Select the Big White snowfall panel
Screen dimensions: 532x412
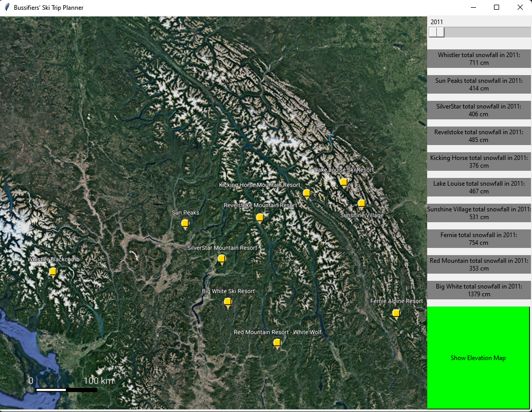click(x=478, y=290)
